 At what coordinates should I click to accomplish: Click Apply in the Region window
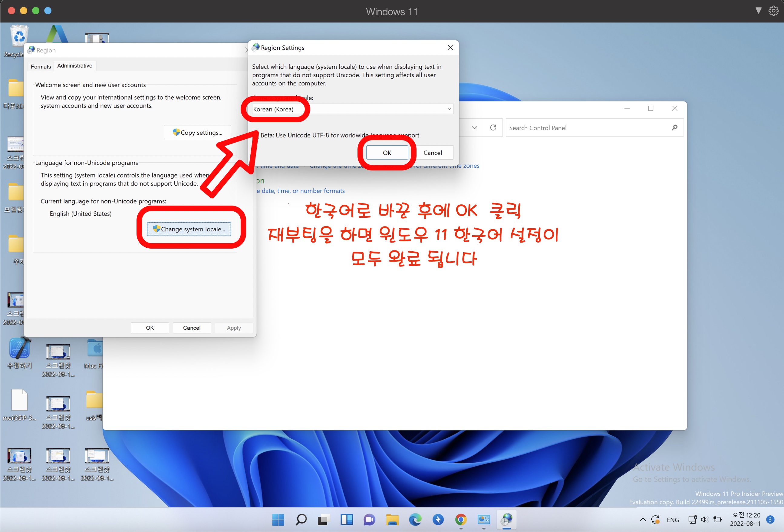point(234,328)
